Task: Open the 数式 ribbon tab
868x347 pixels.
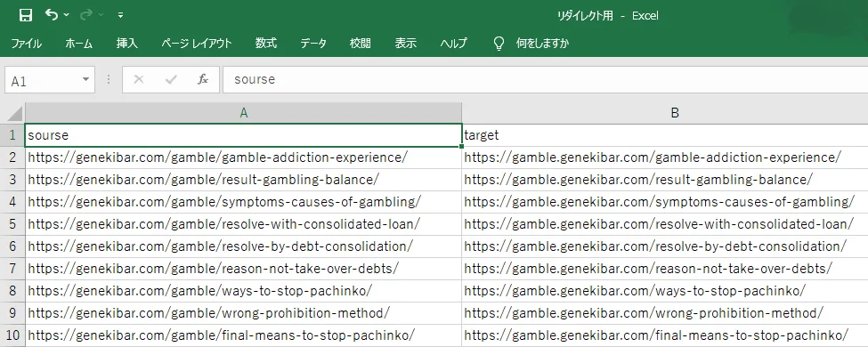Action: coord(265,44)
